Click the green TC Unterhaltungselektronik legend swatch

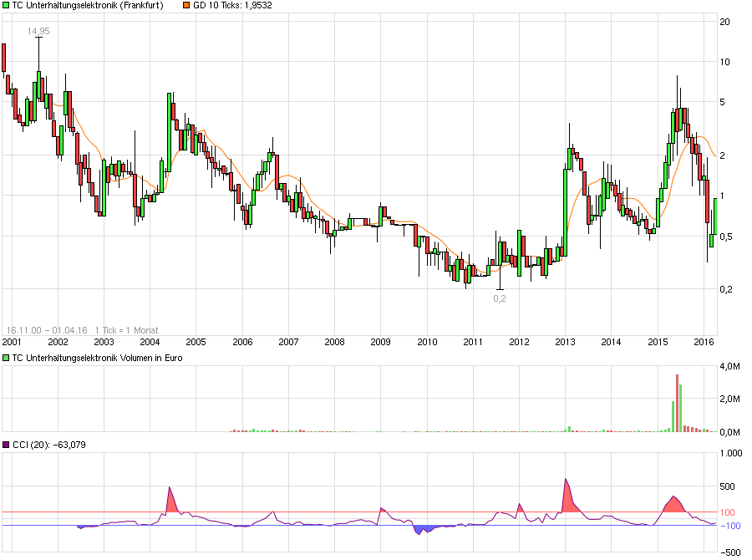(6, 5)
